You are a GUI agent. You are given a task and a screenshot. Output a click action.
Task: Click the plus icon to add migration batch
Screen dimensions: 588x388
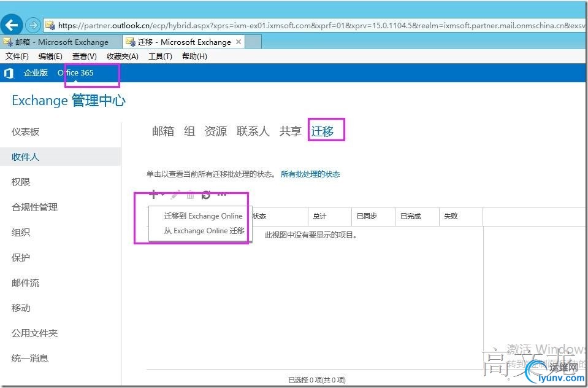coord(153,194)
